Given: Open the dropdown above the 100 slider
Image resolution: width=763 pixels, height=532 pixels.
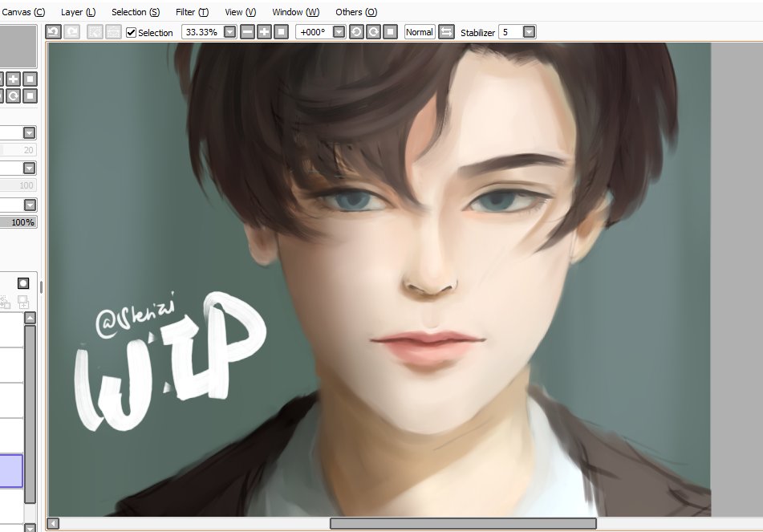Looking at the screenshot, I should [x=29, y=168].
